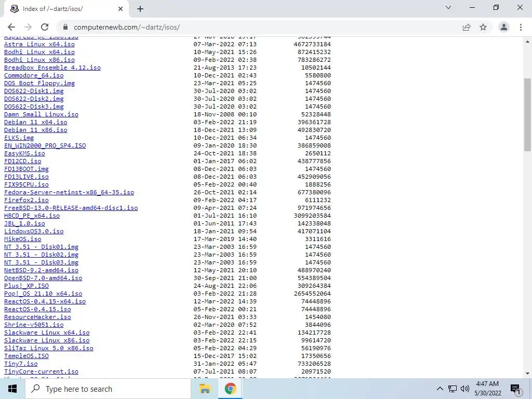The width and height of the screenshot is (532, 399).
Task: Download Astra_Linux_x64.iso
Action: (39, 44)
